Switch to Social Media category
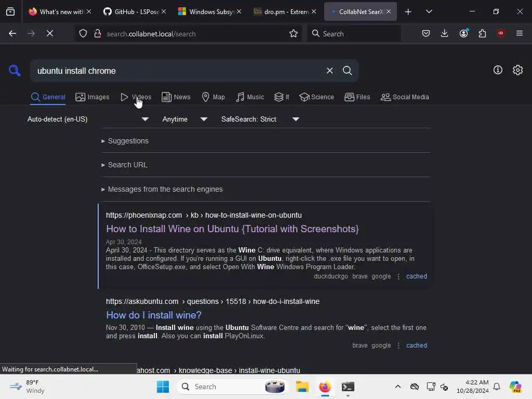Screen dimensions: 532x399 click(x=404, y=97)
